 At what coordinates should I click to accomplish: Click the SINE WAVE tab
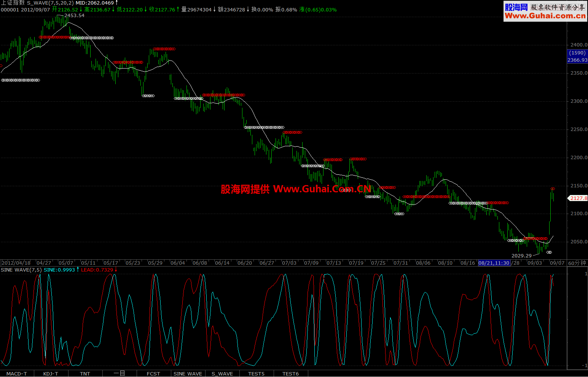(188, 374)
